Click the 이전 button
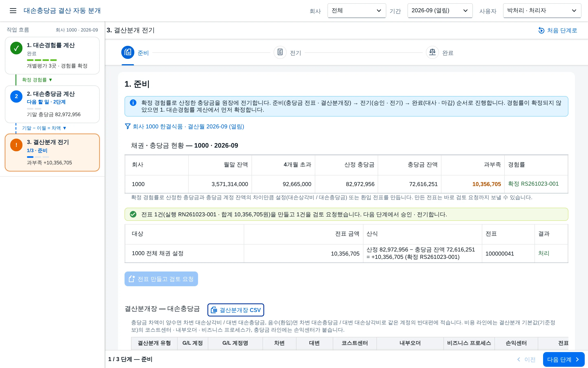 click(526, 359)
